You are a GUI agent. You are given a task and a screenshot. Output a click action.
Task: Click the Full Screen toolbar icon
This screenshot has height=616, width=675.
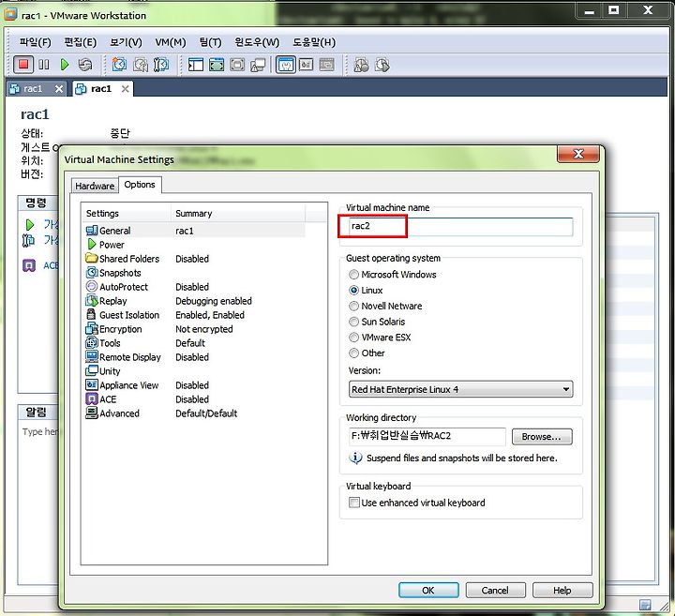click(x=217, y=65)
